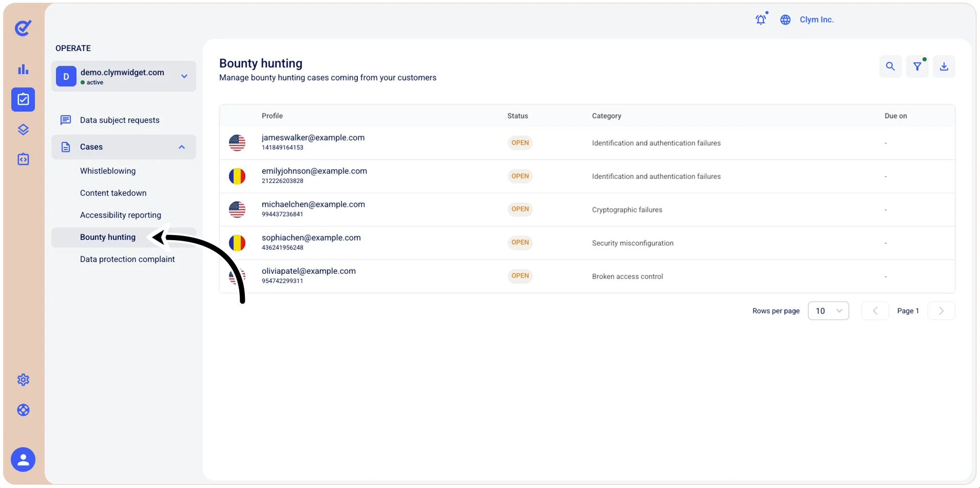Screen dimensions: 980x488
Task: Click the Cases document icon
Action: coord(65,147)
